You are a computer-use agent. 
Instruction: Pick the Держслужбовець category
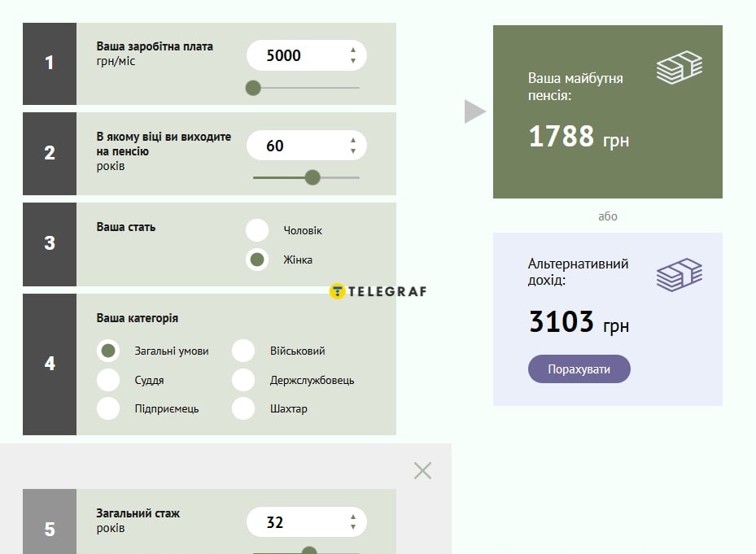243,380
